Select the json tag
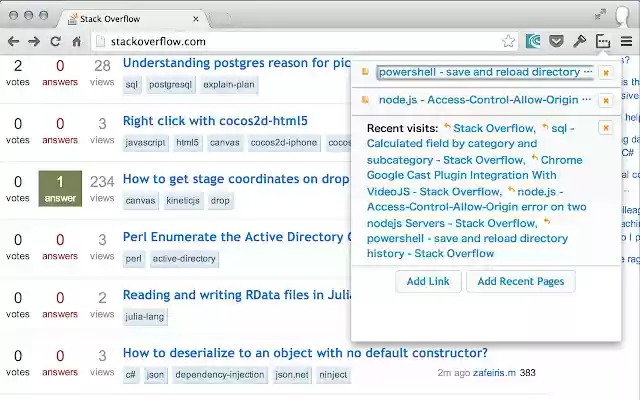The height and width of the screenshot is (400, 640). click(155, 375)
